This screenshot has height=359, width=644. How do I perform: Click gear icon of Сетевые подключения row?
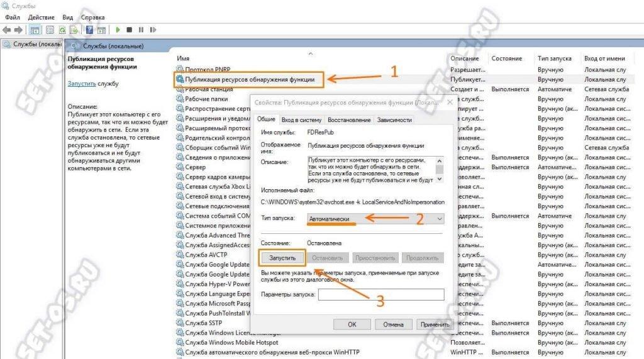coord(180,206)
